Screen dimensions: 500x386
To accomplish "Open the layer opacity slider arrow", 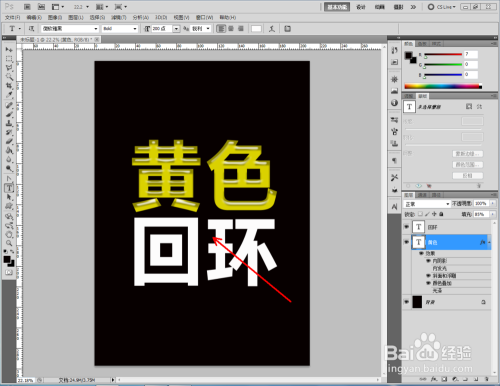I will pos(493,203).
